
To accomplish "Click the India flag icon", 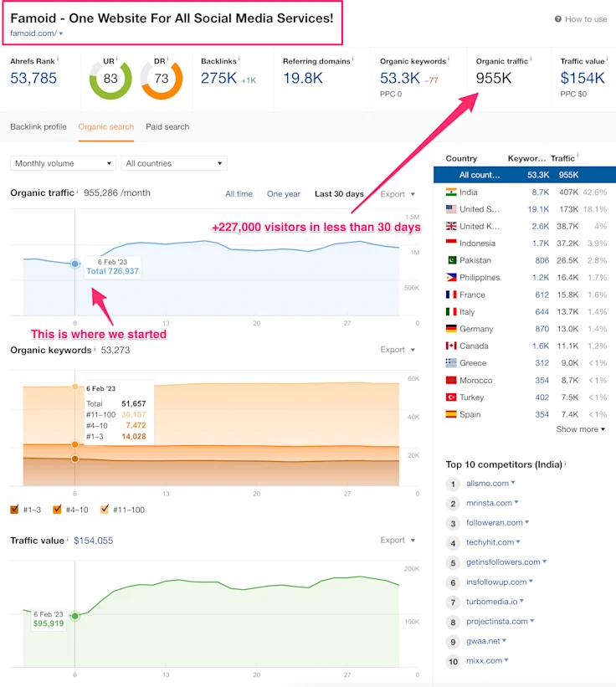I will 451,192.
